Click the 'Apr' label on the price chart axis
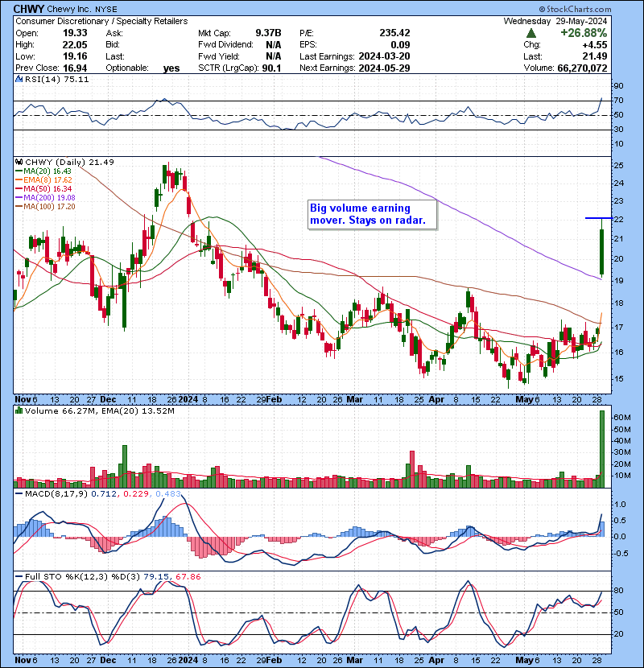This screenshot has width=644, height=668. [x=436, y=400]
